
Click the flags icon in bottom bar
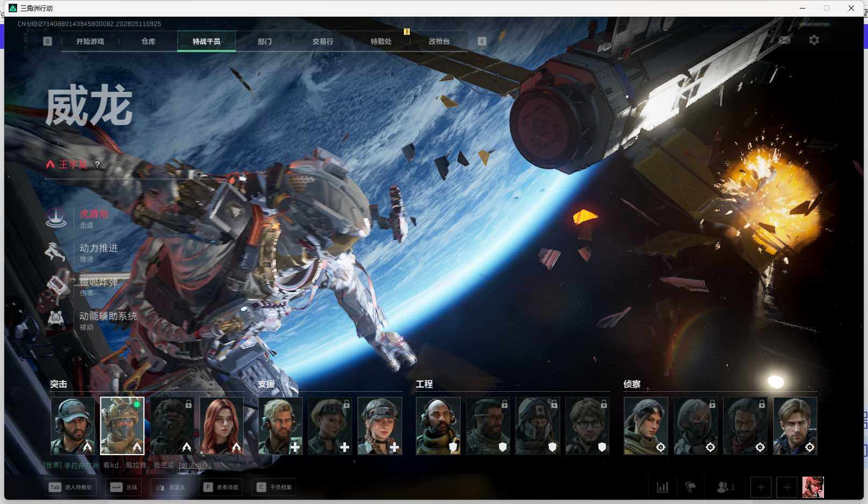tap(691, 487)
